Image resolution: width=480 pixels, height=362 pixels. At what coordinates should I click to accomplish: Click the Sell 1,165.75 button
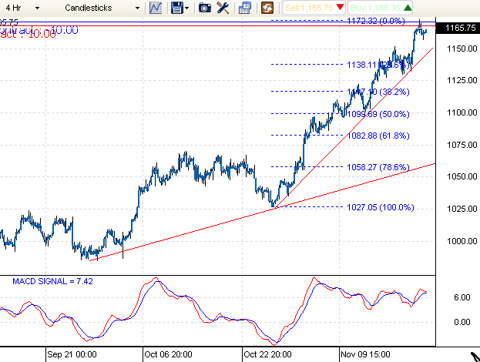314,8
